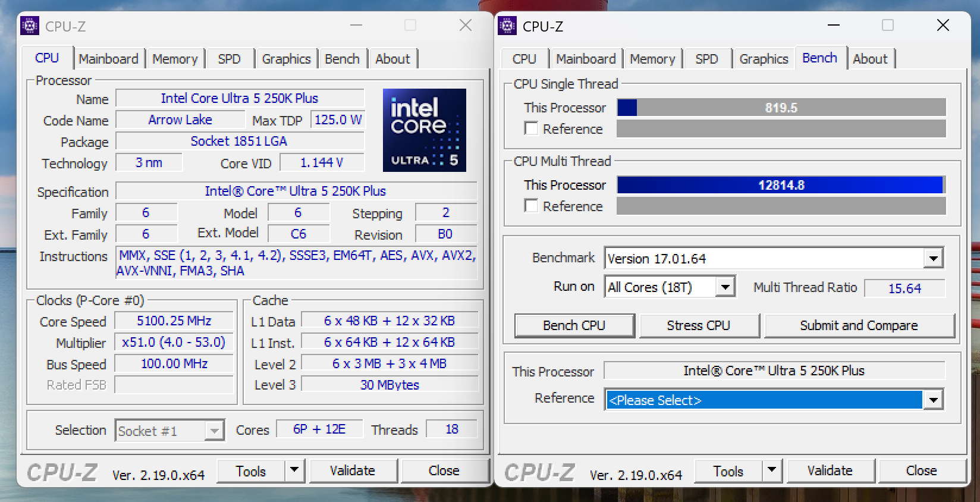This screenshot has width=980, height=502.
Task: Click single thread score bar 819.5
Action: (x=781, y=108)
